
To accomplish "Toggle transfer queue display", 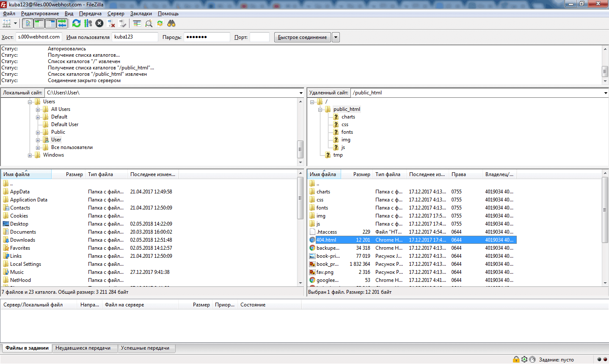I will (62, 23).
